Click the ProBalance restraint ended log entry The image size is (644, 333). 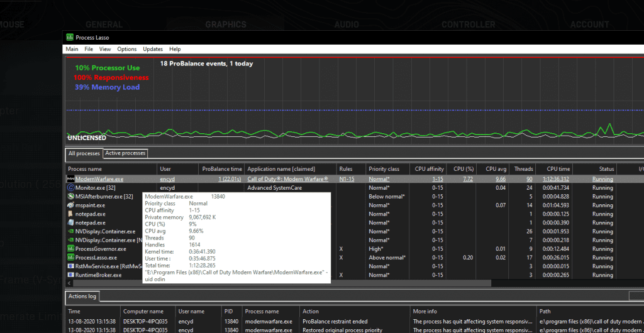pos(335,322)
